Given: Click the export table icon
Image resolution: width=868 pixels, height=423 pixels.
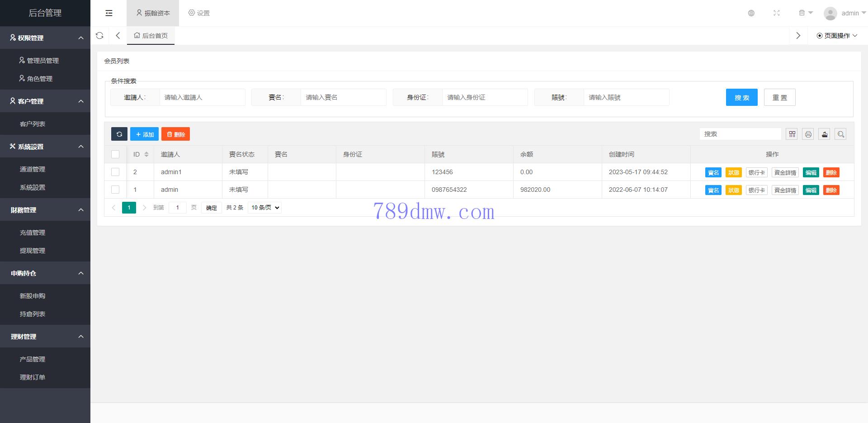Looking at the screenshot, I should [825, 134].
